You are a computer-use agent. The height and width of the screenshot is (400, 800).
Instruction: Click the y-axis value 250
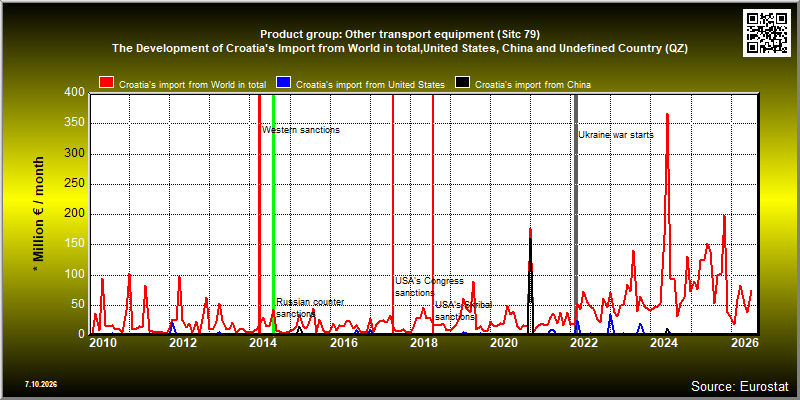point(74,184)
